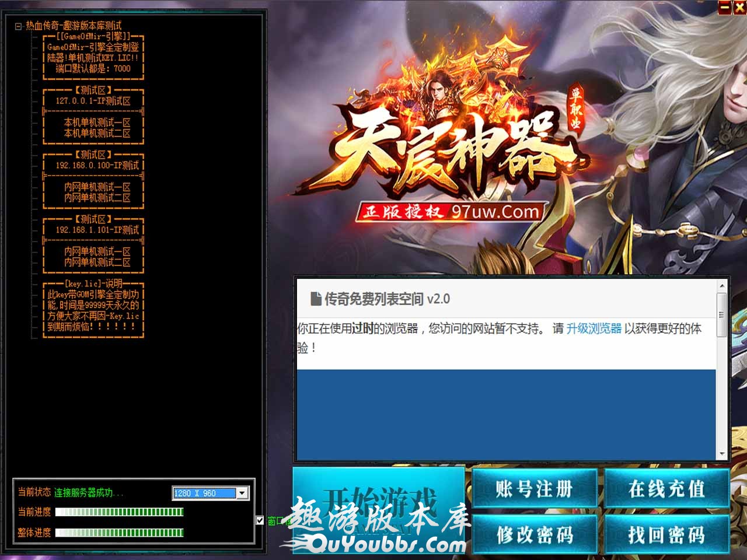Select 本机单机测试二区 server

pos(97,134)
